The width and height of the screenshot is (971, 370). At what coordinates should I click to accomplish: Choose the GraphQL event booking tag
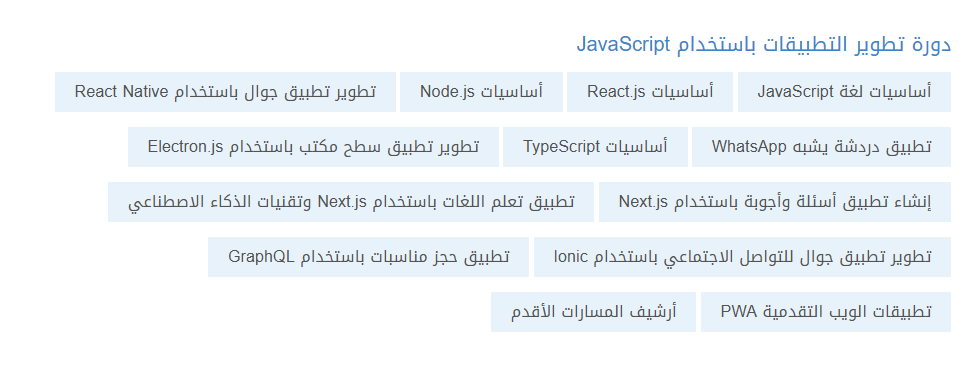[368, 257]
